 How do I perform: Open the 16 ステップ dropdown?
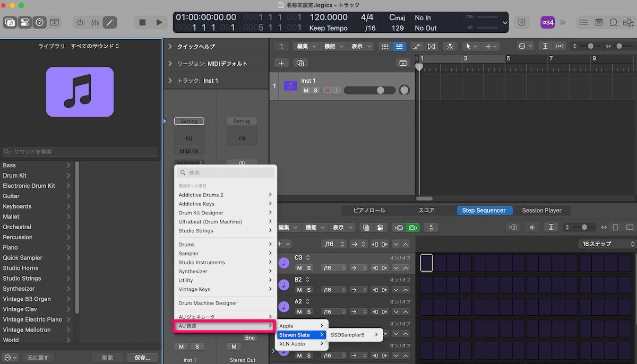[607, 244]
